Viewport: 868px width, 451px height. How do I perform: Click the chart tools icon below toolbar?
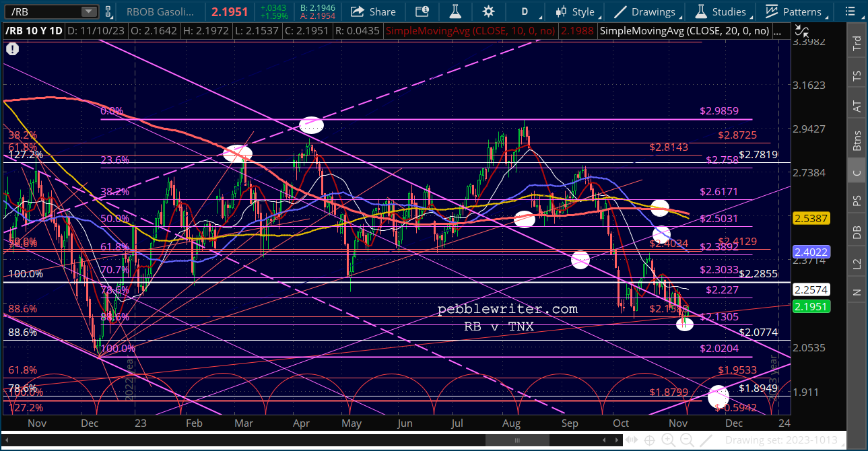(x=801, y=30)
